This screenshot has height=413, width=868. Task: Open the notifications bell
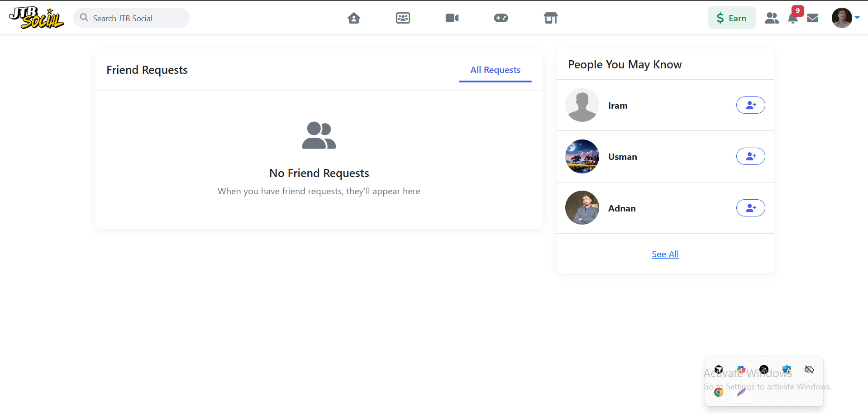pos(792,18)
